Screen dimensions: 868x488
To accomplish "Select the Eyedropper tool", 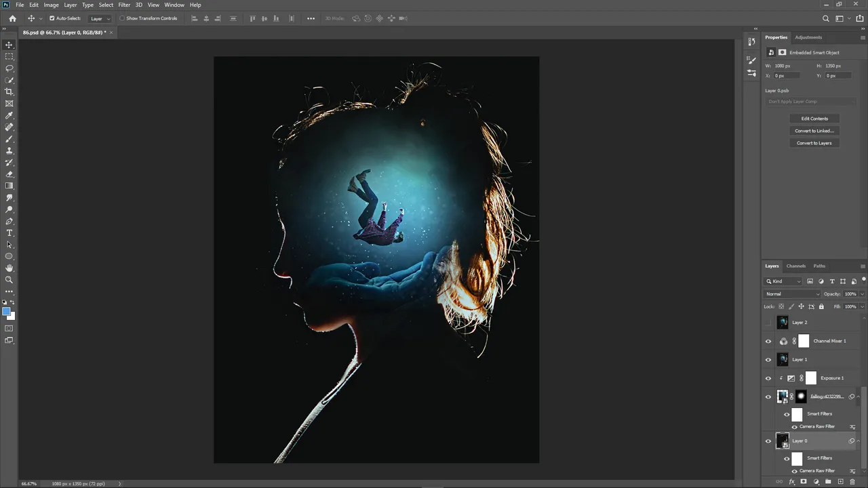I will pos(9,115).
